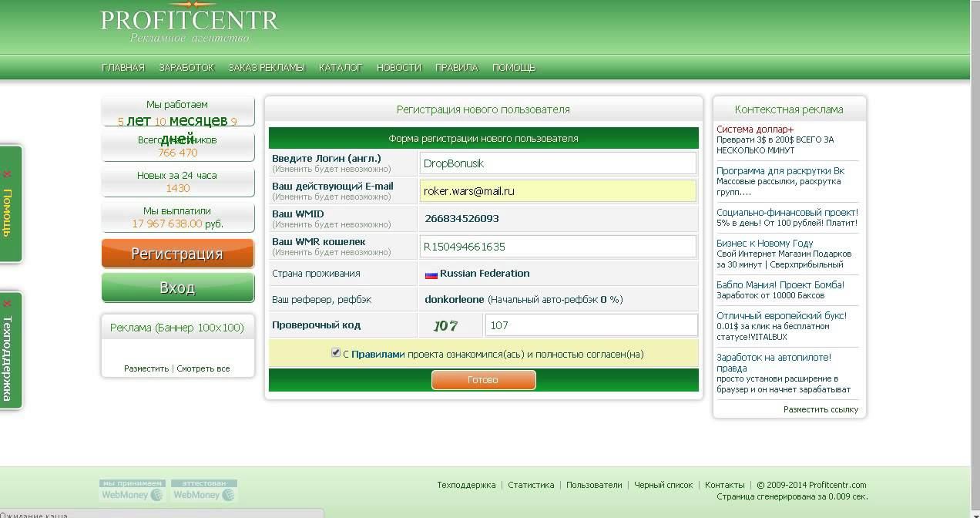Image resolution: width=980 pixels, height=518 pixels.
Task: Click the 'Проверочный код' label
Action: pyautogui.click(x=316, y=325)
